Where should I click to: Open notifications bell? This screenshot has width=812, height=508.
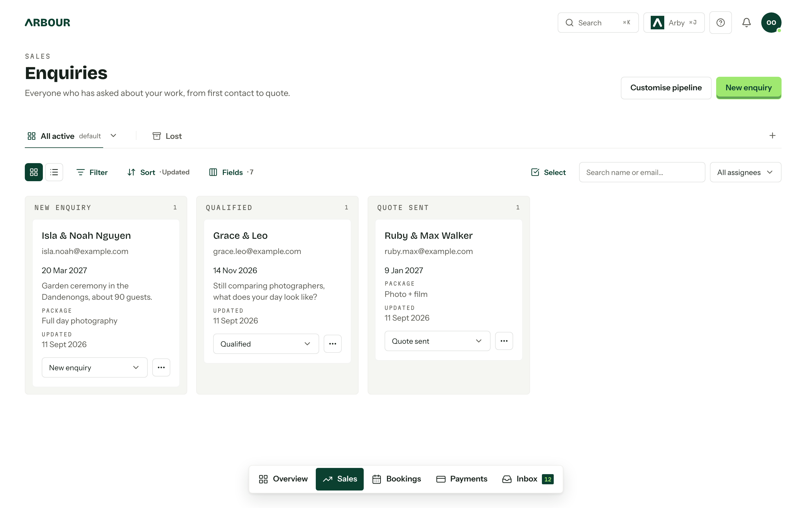(x=746, y=23)
